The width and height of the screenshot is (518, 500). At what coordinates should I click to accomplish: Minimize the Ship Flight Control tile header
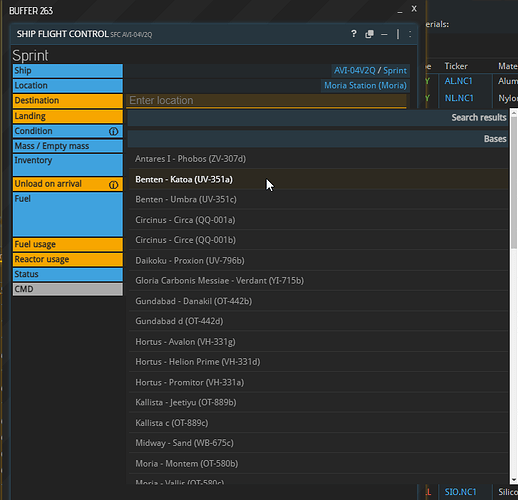(x=384, y=34)
